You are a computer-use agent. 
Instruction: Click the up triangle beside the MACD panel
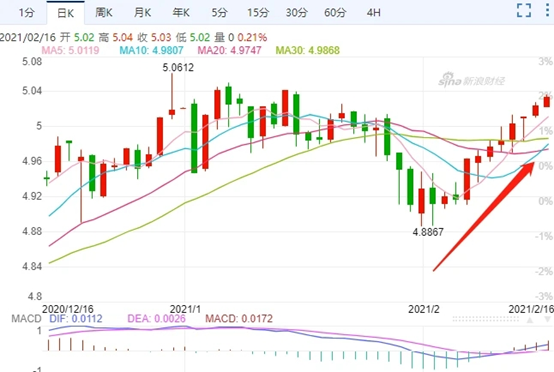[530, 320]
